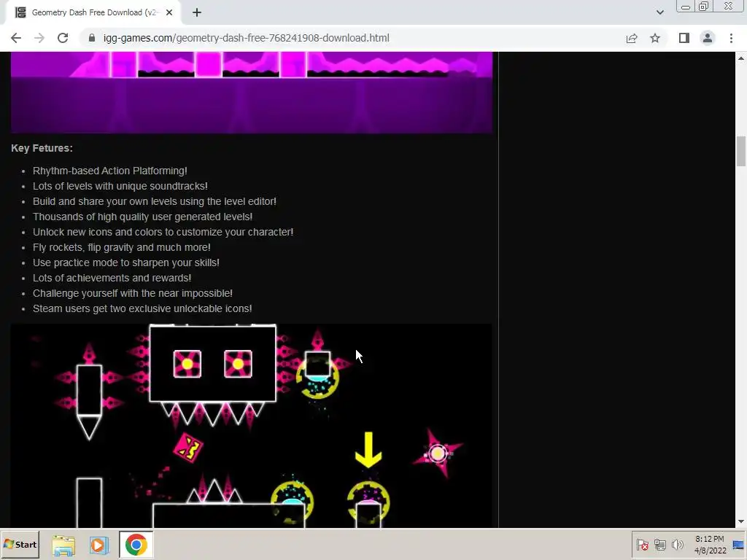Click 'Unlock new icons and colors' line
Image resolution: width=747 pixels, height=560 pixels.
[x=163, y=232]
